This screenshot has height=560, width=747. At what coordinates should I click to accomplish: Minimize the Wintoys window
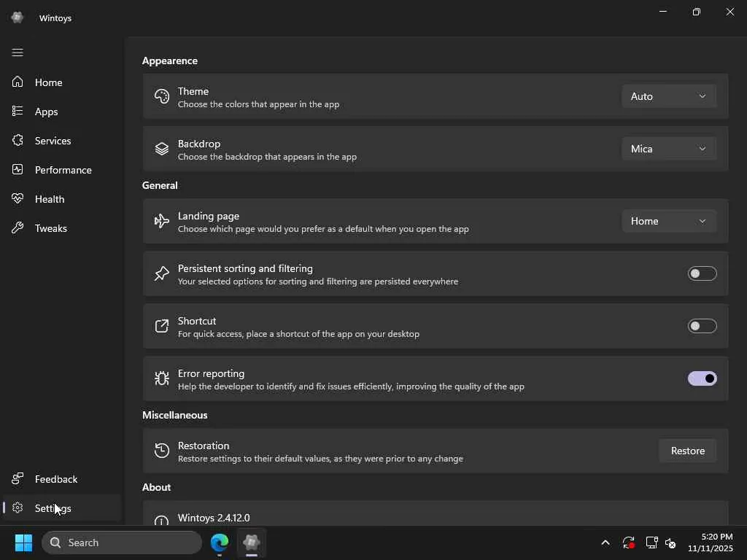(x=662, y=12)
